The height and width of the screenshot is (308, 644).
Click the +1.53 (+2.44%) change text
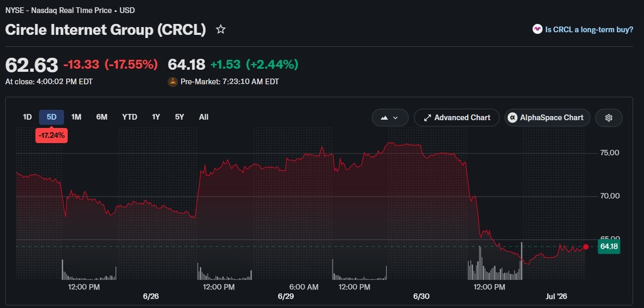(x=255, y=65)
